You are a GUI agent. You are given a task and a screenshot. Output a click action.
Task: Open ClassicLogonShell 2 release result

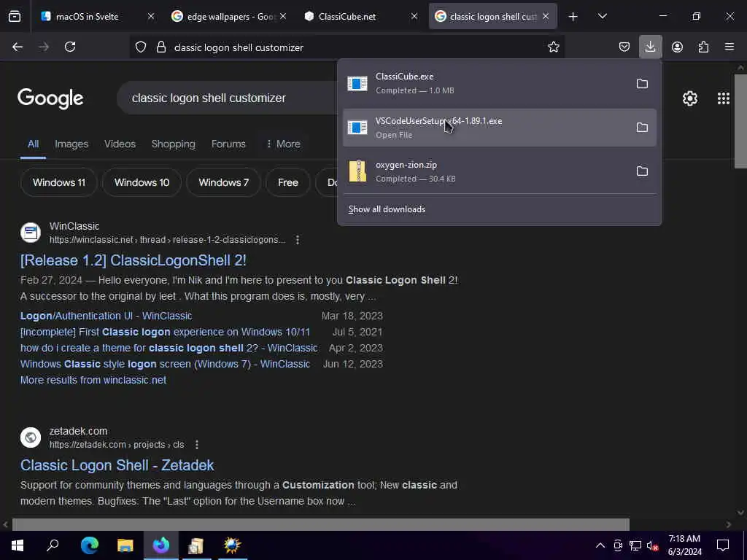133,260
